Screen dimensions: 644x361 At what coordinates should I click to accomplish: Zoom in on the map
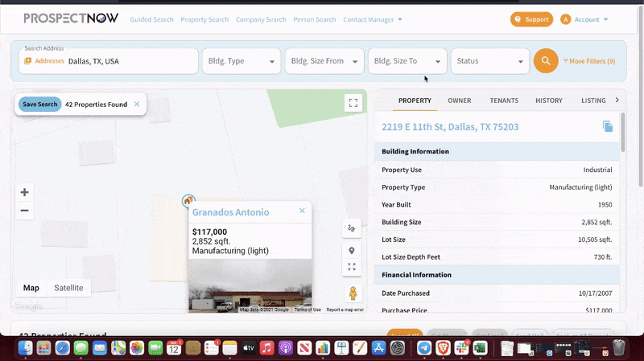[24, 192]
